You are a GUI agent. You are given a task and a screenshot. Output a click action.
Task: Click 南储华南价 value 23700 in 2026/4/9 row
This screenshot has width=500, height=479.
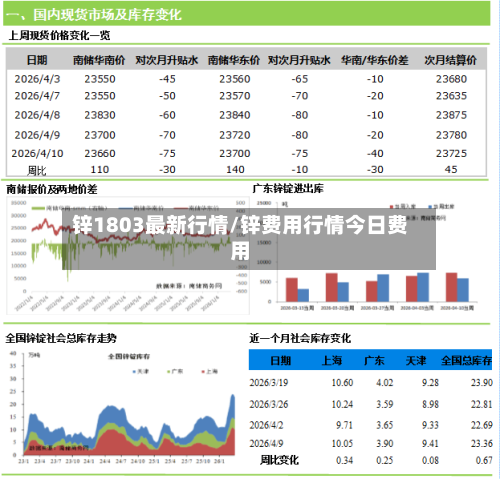pyautogui.click(x=100, y=135)
